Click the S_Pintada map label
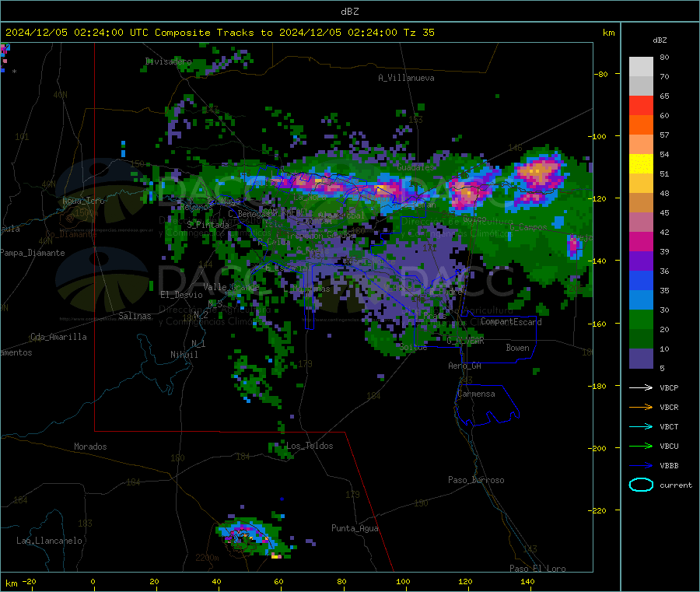Screen dimensions: 700x592 208,225
